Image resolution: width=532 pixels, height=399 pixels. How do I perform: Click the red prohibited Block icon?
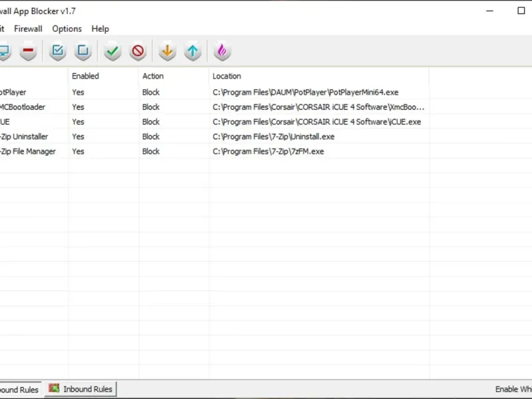pyautogui.click(x=138, y=51)
